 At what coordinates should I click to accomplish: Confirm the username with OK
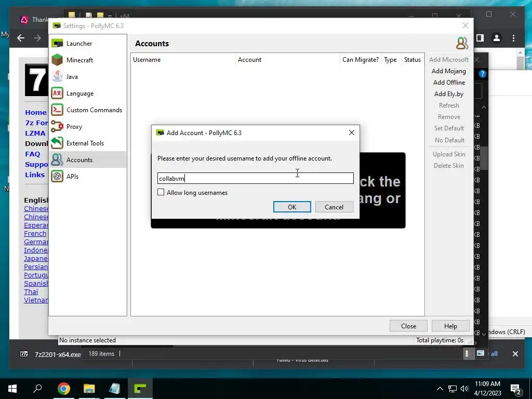pyautogui.click(x=292, y=207)
